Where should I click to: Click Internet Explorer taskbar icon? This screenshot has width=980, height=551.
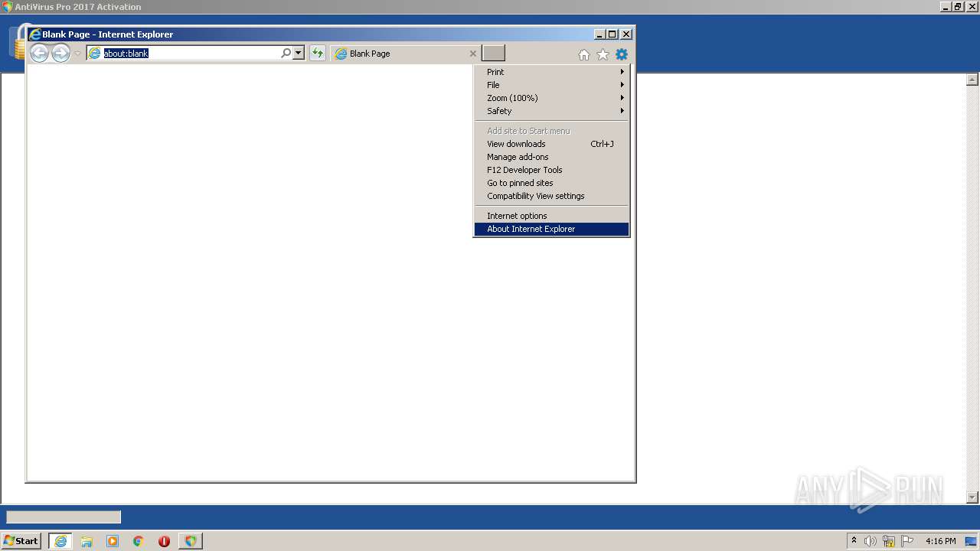tap(60, 541)
